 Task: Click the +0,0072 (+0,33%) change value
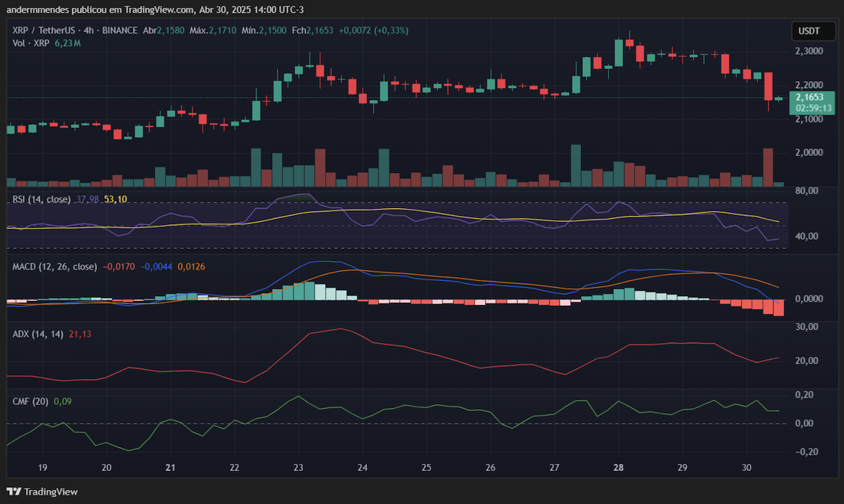pyautogui.click(x=373, y=31)
